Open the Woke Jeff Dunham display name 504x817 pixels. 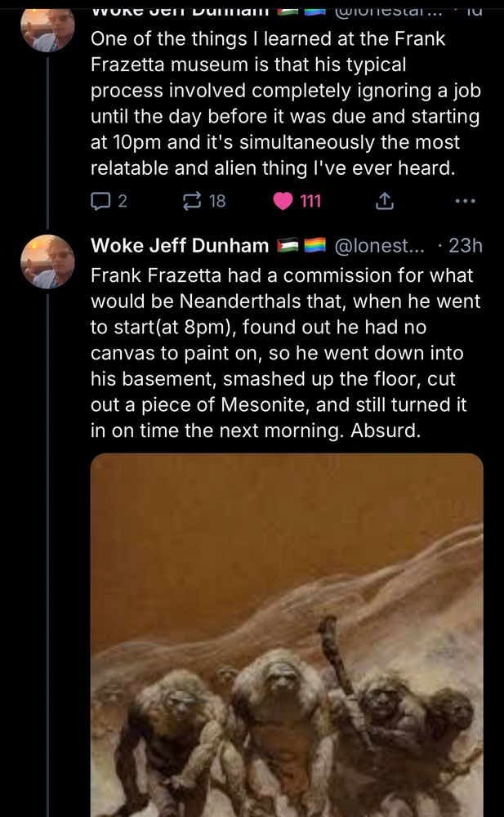(x=180, y=245)
